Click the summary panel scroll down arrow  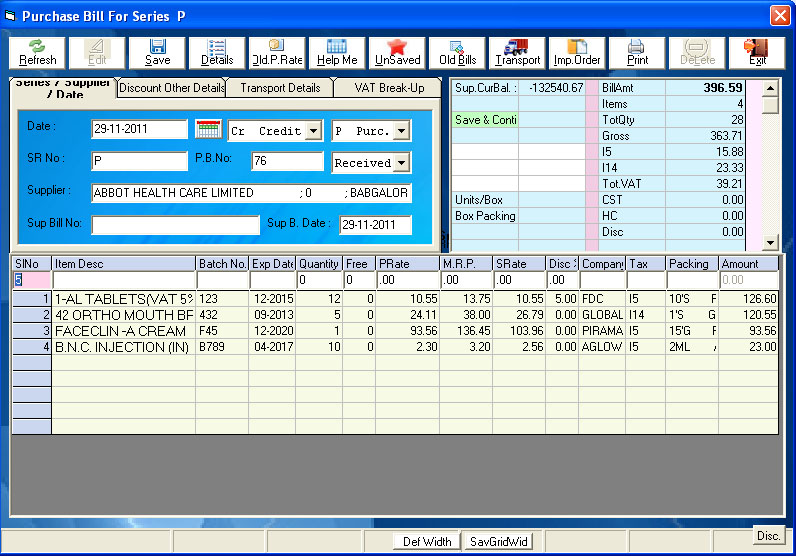[x=770, y=242]
